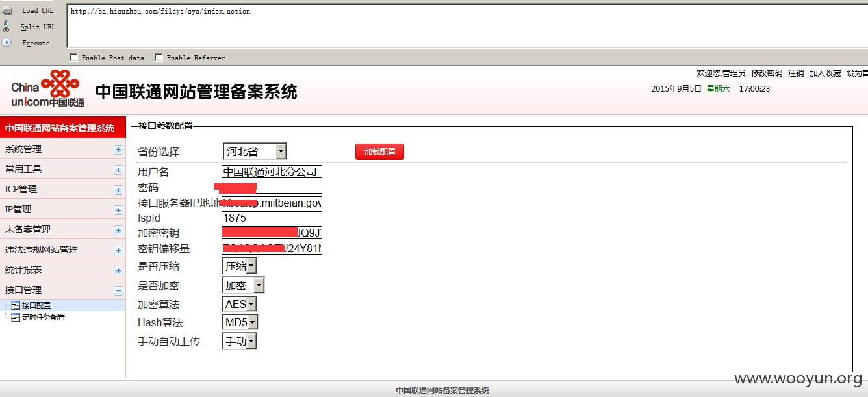Click Split URL button
The image size is (868, 397).
coord(38,27)
